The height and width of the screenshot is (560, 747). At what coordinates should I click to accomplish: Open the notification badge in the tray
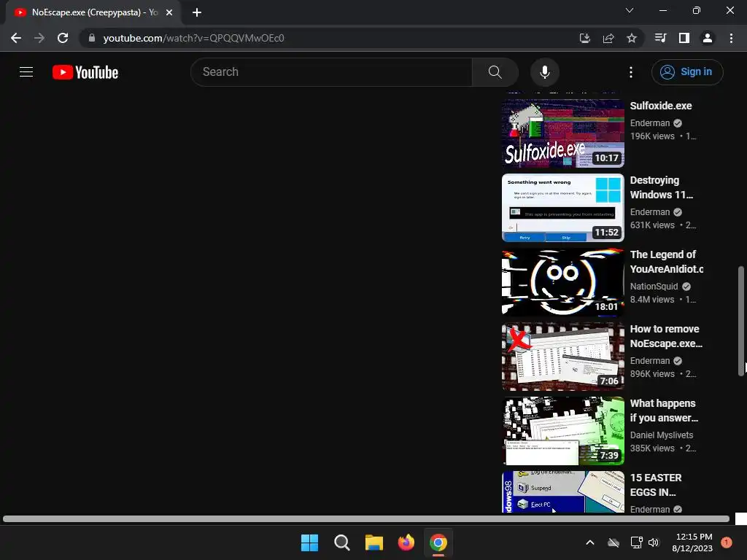(727, 542)
